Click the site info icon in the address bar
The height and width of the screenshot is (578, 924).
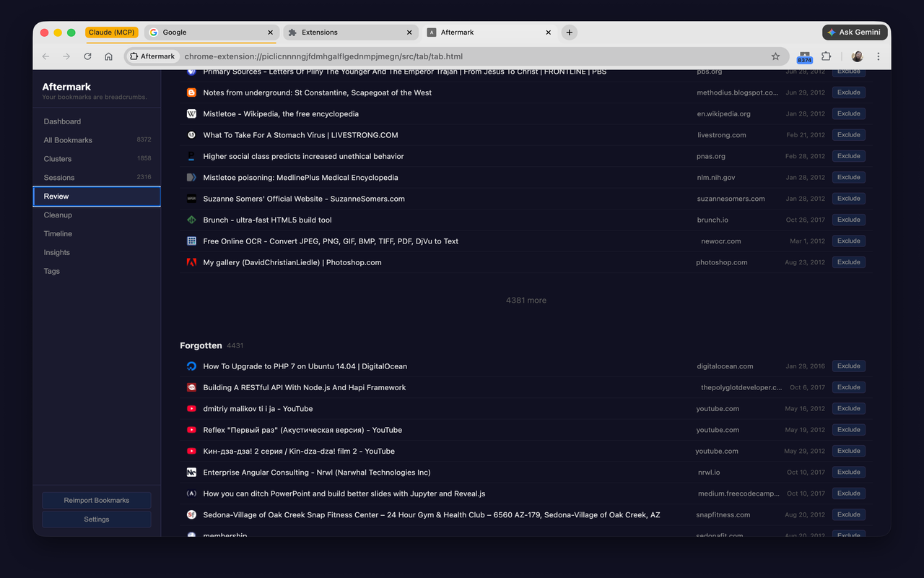point(134,56)
